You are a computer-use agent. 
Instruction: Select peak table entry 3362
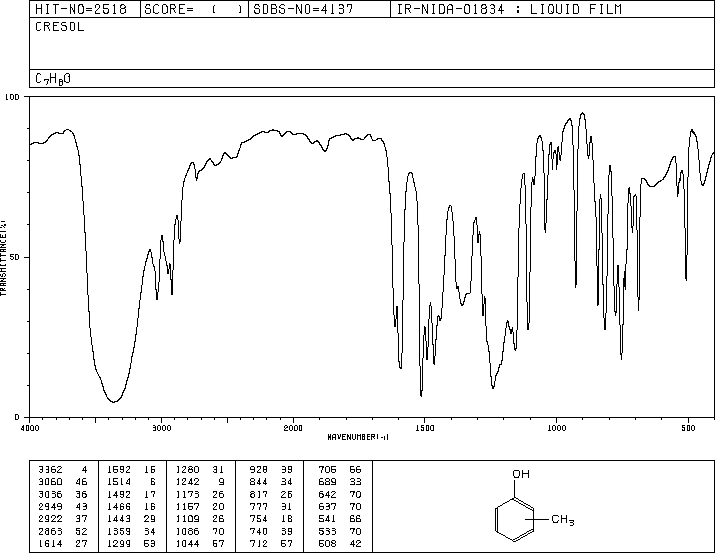click(x=50, y=469)
